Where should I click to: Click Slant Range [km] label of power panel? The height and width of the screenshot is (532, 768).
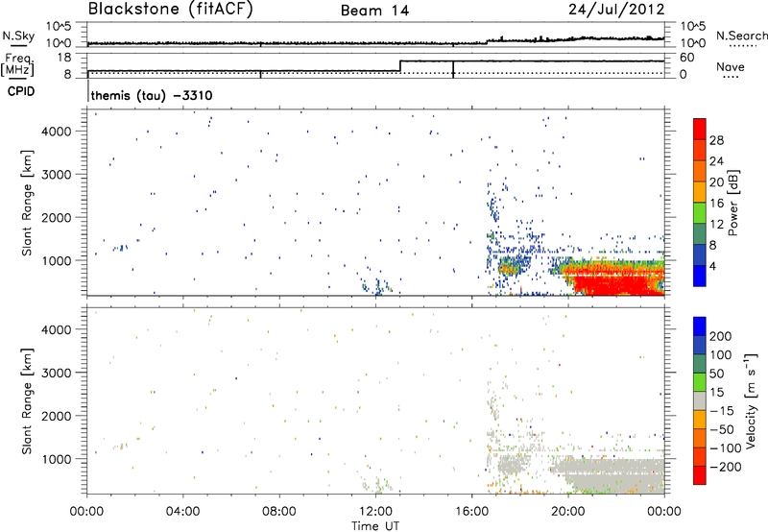click(x=27, y=203)
